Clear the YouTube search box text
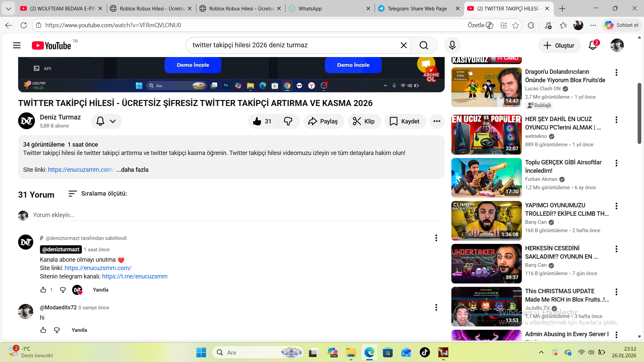 (x=403, y=45)
